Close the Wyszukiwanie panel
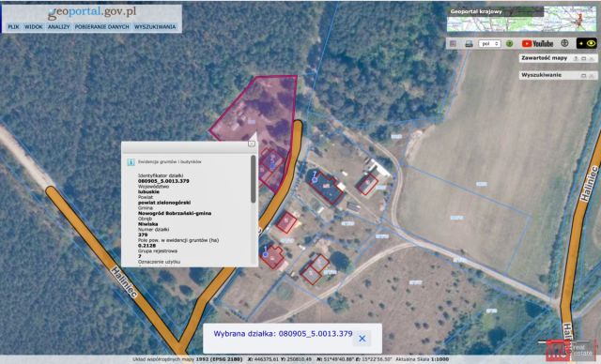 (x=592, y=75)
